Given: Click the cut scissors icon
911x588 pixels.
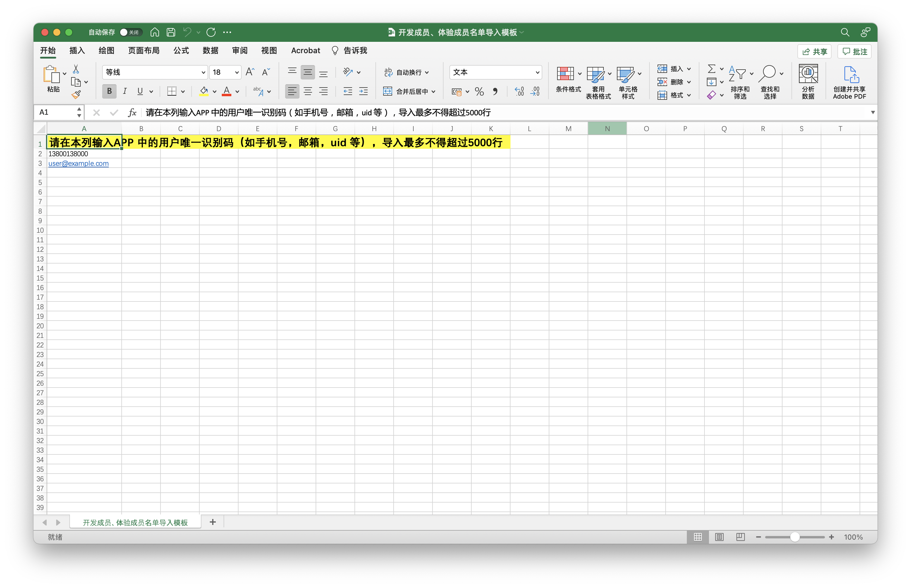Looking at the screenshot, I should click(76, 69).
